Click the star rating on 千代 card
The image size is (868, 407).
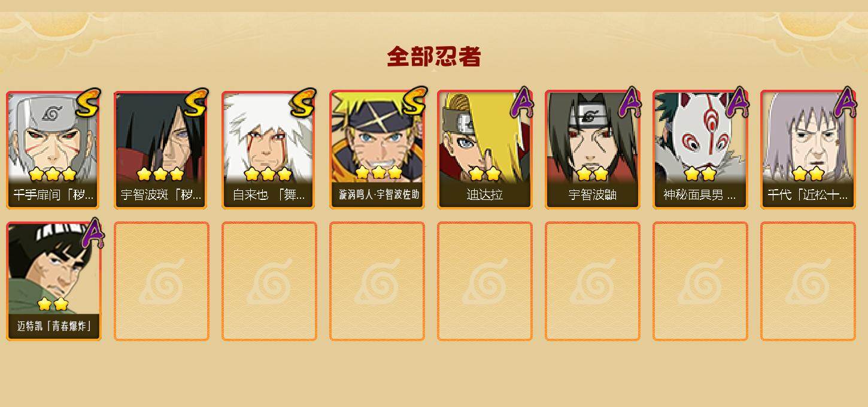pyautogui.click(x=808, y=174)
